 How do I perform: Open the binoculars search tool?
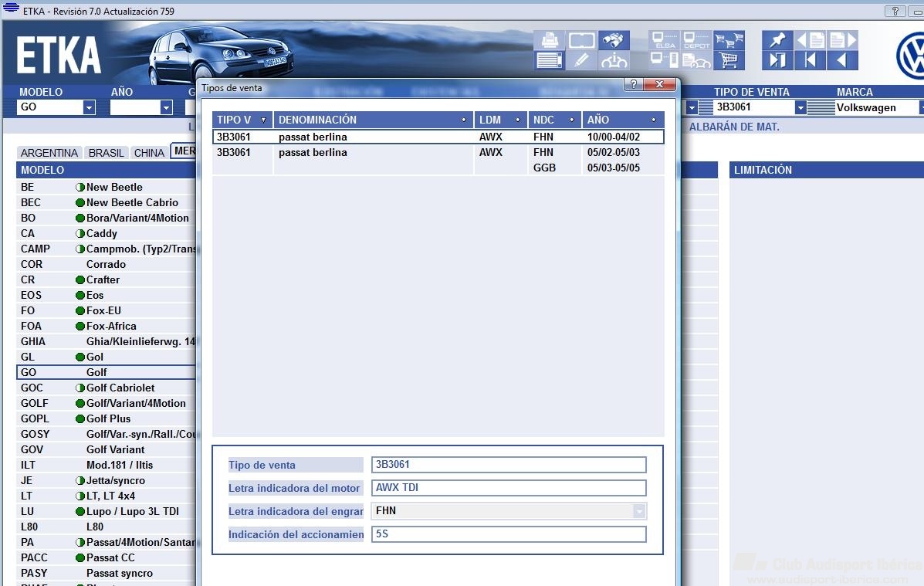[x=614, y=40]
